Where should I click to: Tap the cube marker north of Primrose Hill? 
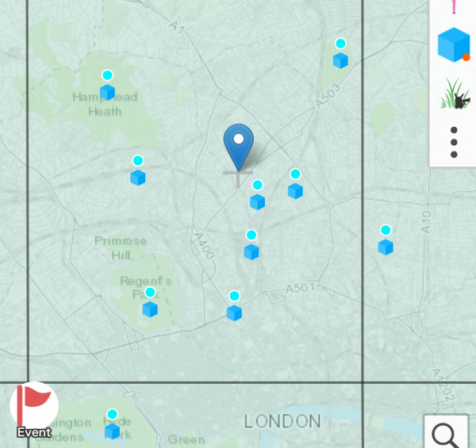point(138,178)
